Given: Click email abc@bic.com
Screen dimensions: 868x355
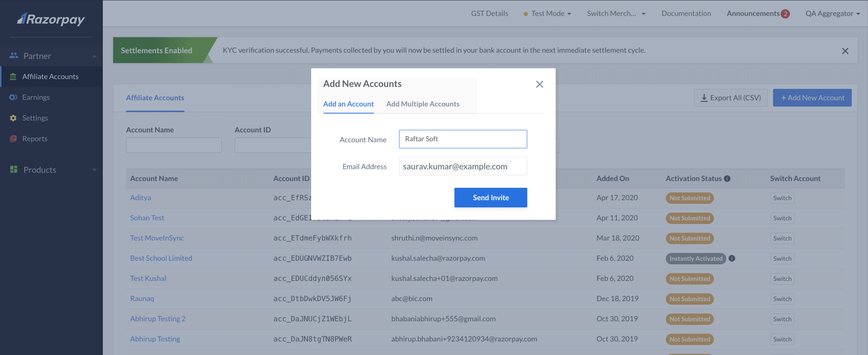Looking at the screenshot, I should pyautogui.click(x=411, y=299).
